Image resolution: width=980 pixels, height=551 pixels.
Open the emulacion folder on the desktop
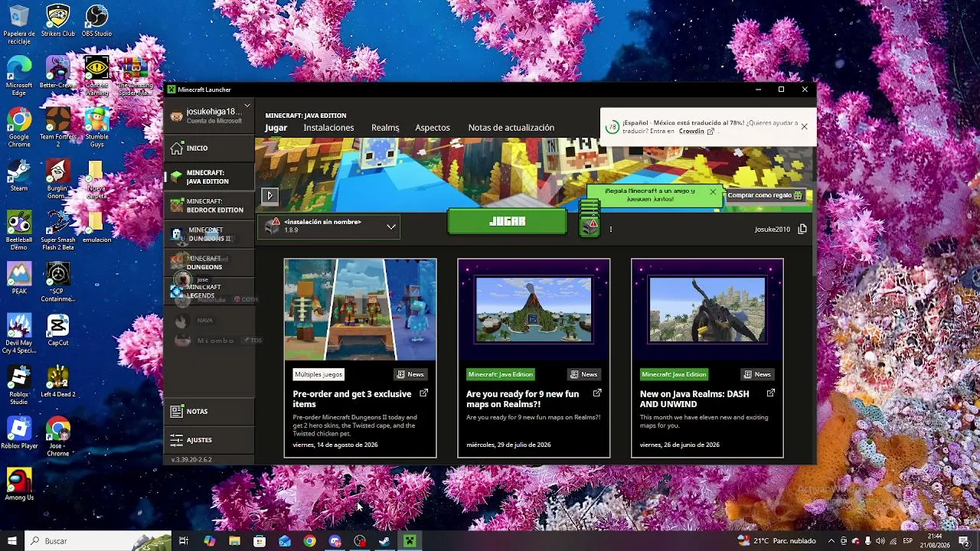(x=96, y=227)
